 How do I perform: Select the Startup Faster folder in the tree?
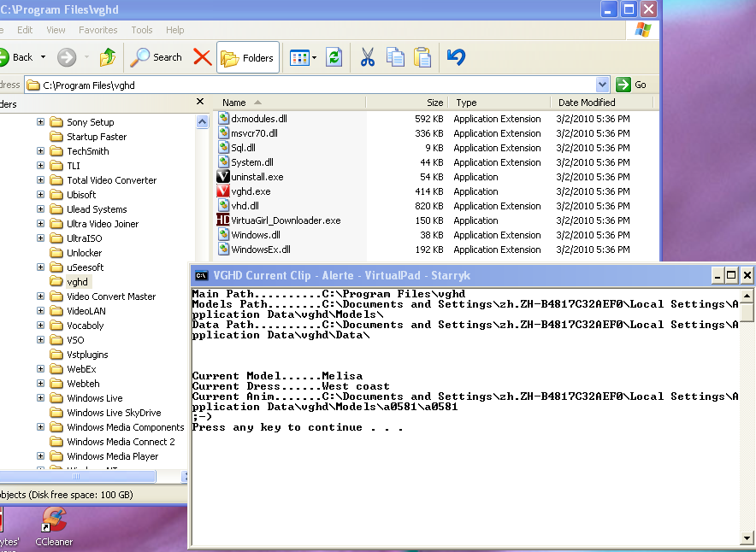97,137
